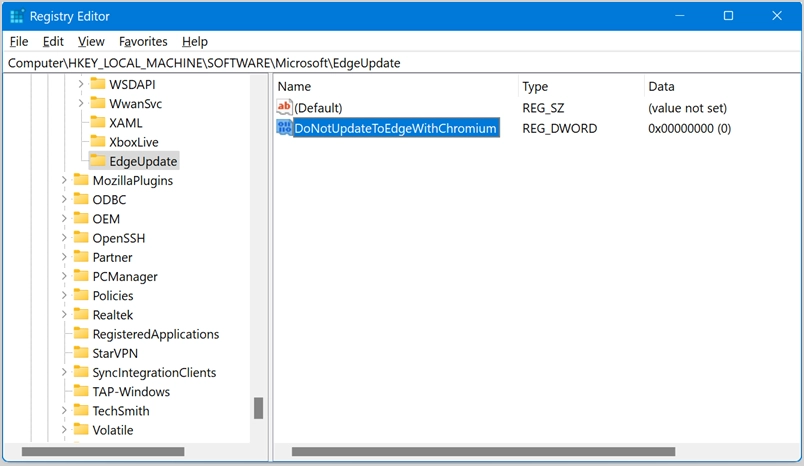Click the ODBC folder icon

tap(81, 199)
